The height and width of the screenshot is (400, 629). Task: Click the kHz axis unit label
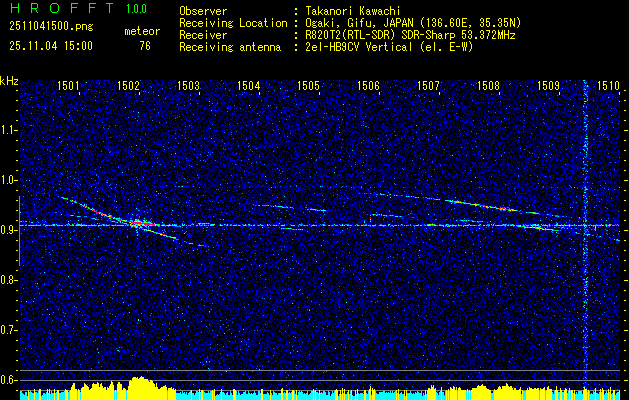9,81
